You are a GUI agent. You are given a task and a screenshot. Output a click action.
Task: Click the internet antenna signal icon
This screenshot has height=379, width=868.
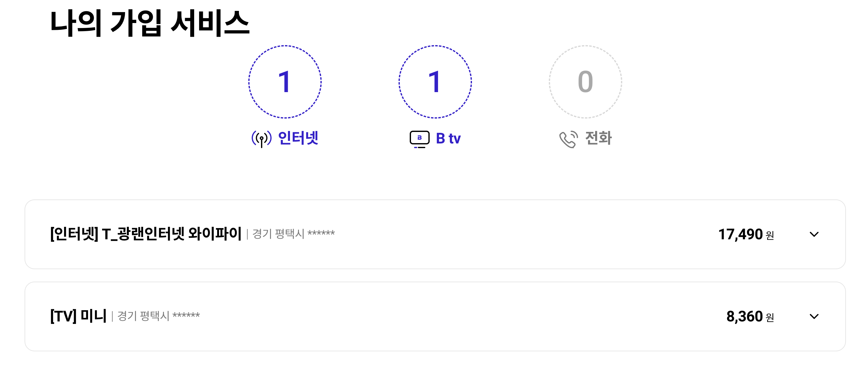point(261,139)
